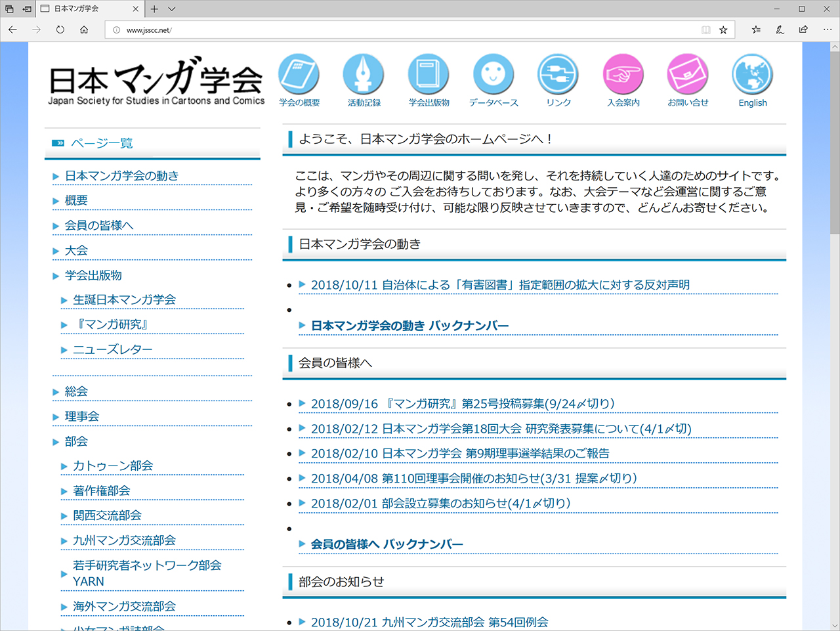This screenshot has height=631, width=840.
Task: Open the お問い合せ envelope icon
Action: tap(688, 74)
